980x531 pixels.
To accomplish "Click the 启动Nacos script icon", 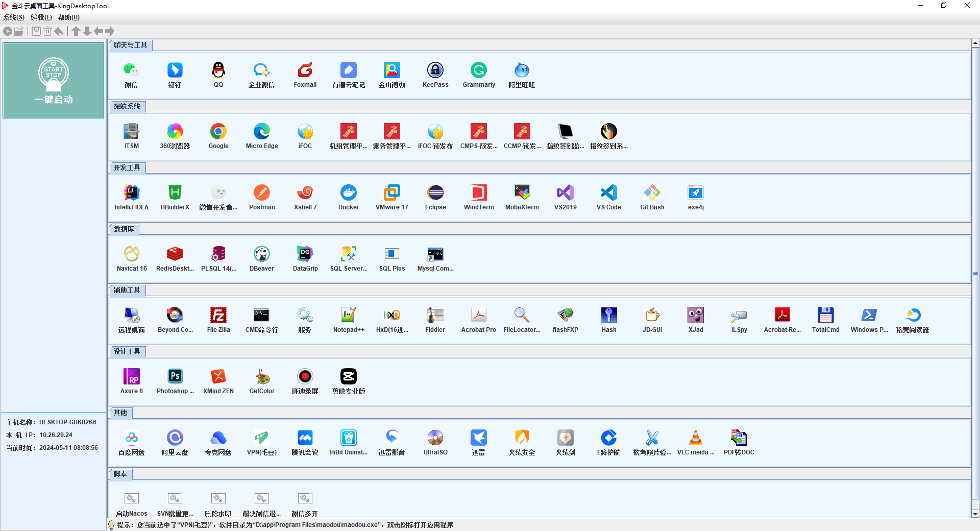I will pyautogui.click(x=132, y=499).
